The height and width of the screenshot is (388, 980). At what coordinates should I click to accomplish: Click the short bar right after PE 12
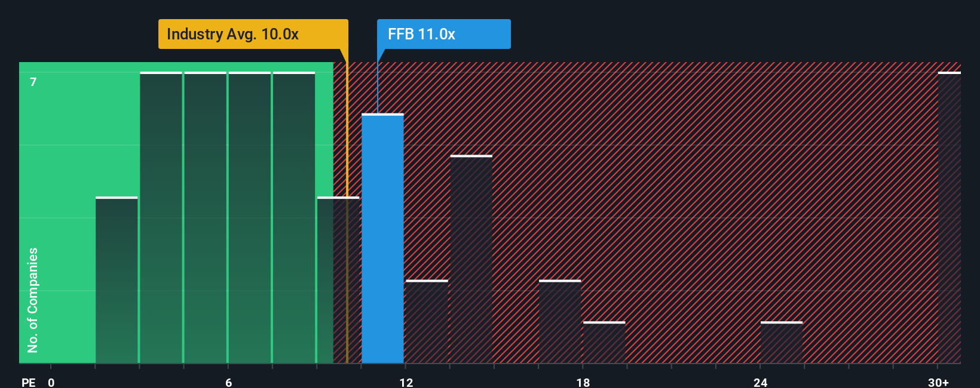coord(427,322)
